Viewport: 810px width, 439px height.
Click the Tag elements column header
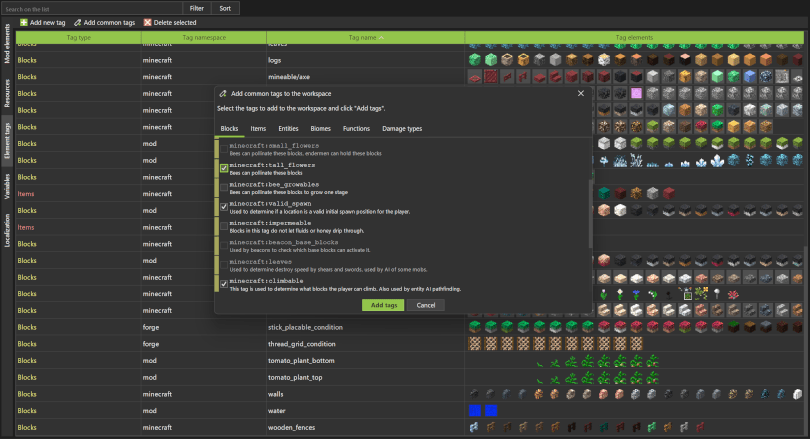pos(634,37)
